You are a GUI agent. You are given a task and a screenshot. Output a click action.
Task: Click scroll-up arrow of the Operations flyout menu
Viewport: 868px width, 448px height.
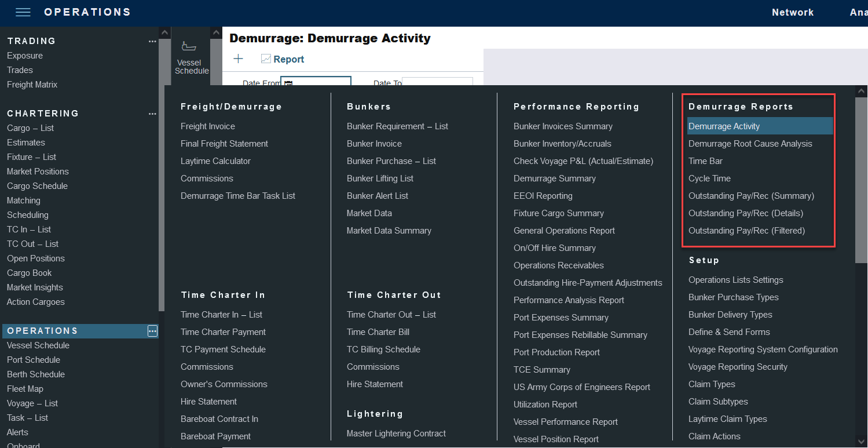click(861, 91)
